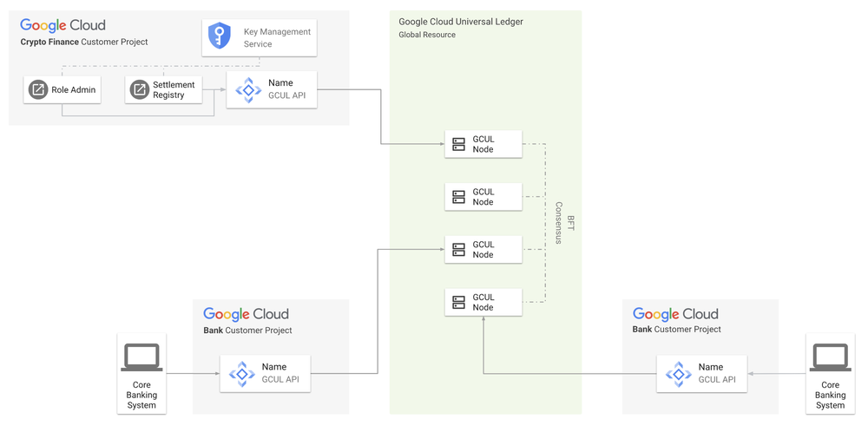Click 'Name GCUL API' text in right Bank project
This screenshot has height=432, width=868.
tap(717, 373)
